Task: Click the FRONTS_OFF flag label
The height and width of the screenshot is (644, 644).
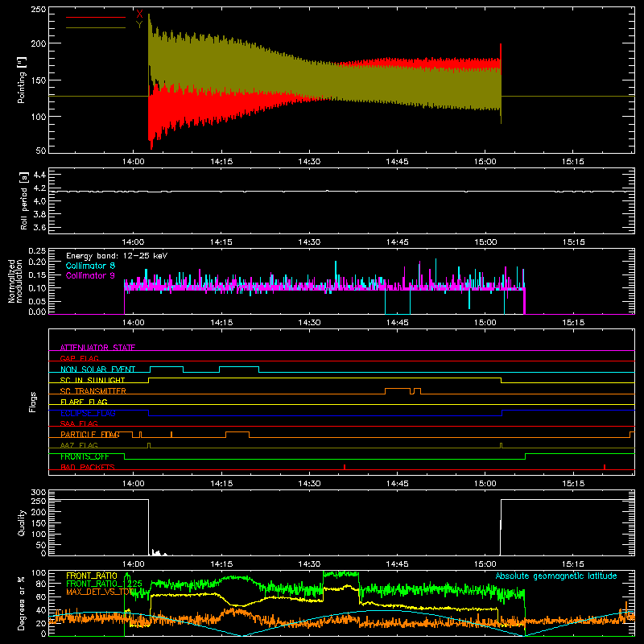Action: point(85,456)
